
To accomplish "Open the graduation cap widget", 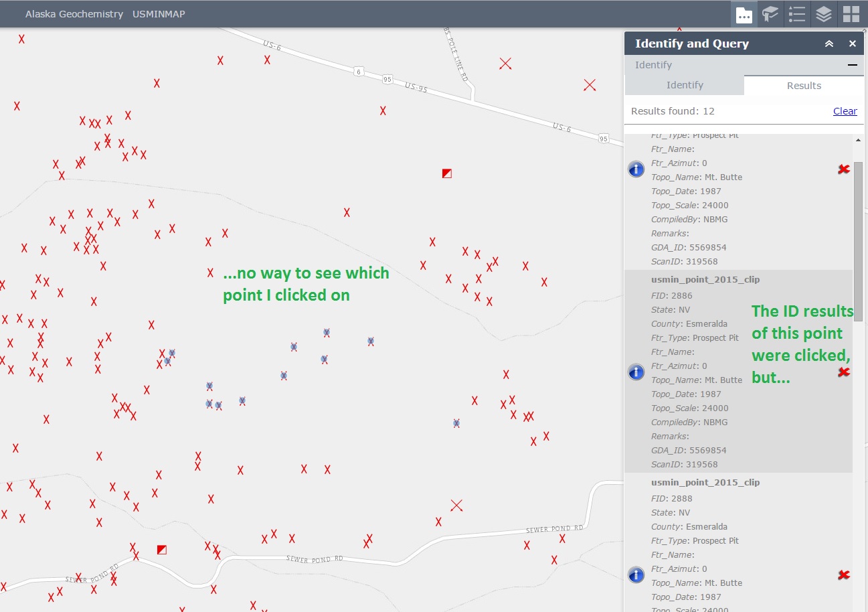I will tap(770, 14).
